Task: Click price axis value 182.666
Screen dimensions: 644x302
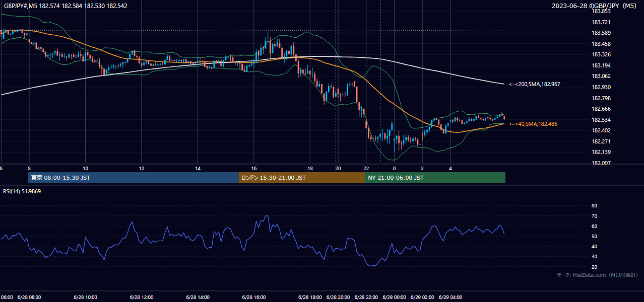Action: click(x=601, y=109)
